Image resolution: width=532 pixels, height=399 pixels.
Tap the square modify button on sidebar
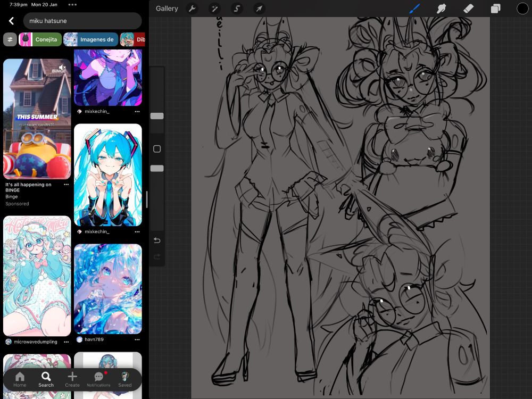[157, 148]
